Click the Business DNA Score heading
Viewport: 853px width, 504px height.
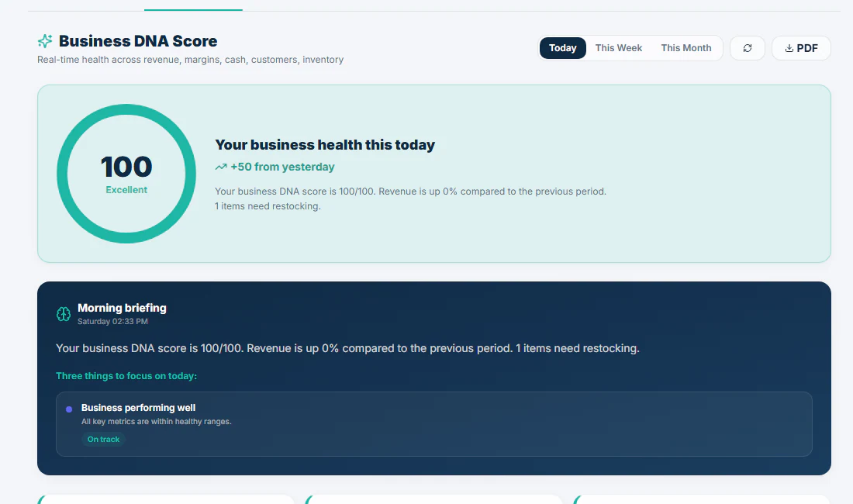137,41
